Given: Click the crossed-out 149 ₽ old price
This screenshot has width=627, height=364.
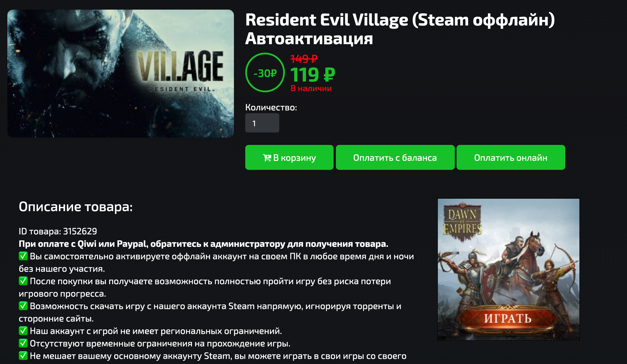Looking at the screenshot, I should pyautogui.click(x=304, y=59).
